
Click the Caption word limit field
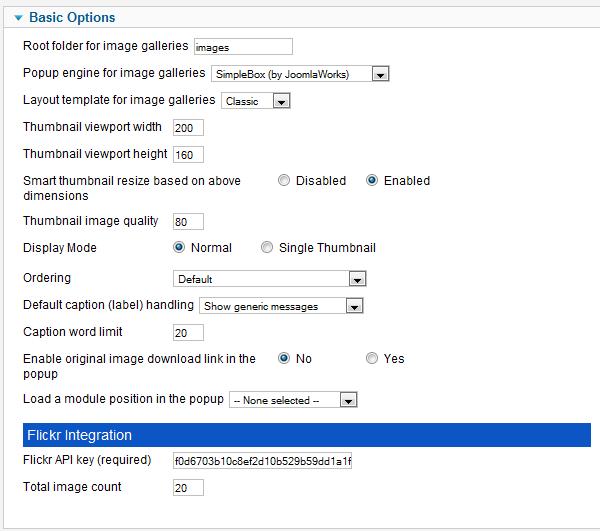click(188, 332)
